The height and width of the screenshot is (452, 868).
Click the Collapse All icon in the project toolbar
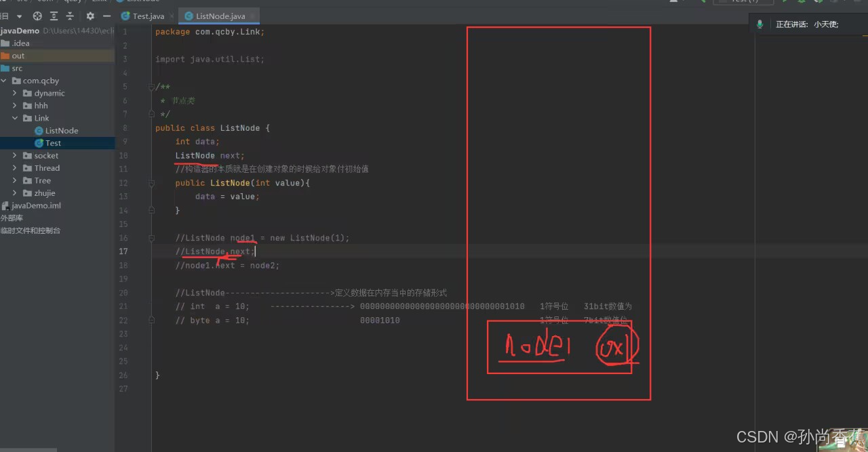71,16
